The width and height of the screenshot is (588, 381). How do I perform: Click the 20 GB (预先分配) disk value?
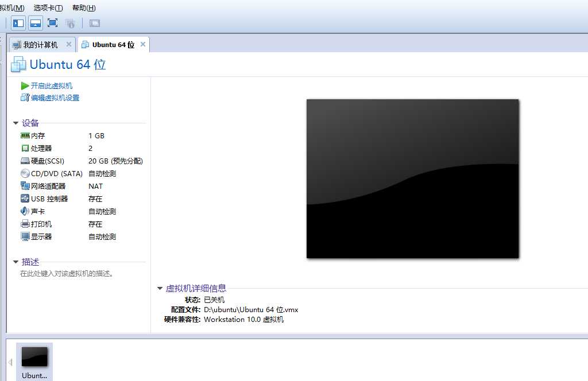coord(115,161)
